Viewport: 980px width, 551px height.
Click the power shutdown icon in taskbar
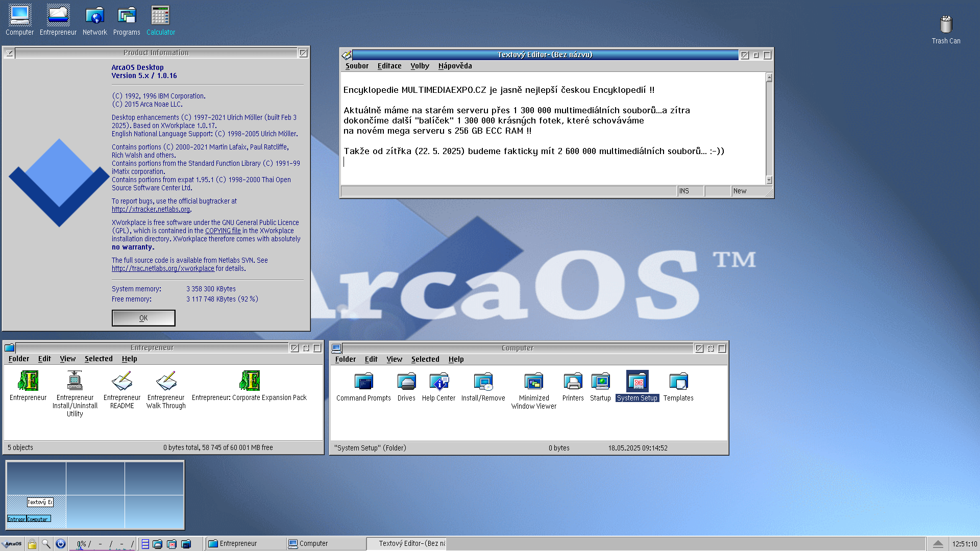coord(60,544)
